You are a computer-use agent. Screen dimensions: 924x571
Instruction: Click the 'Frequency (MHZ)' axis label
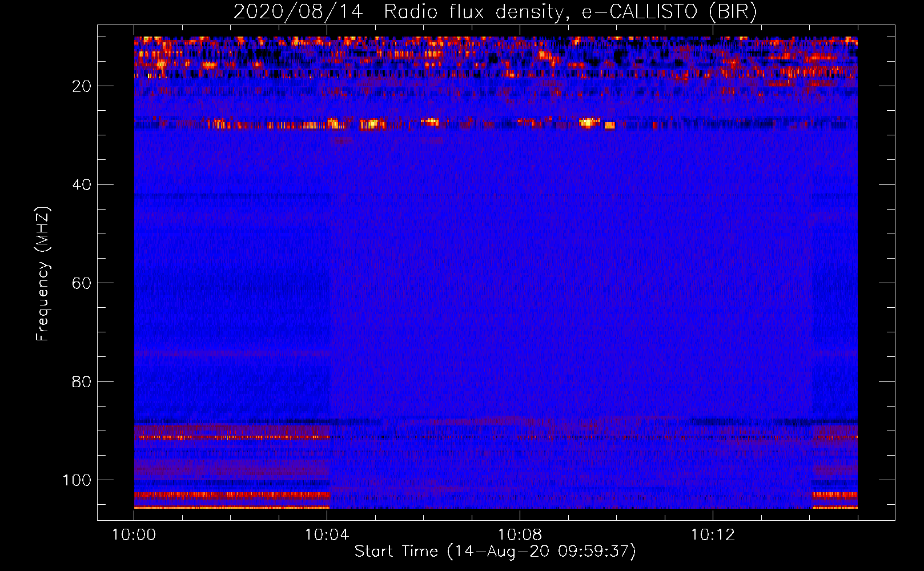(x=43, y=274)
